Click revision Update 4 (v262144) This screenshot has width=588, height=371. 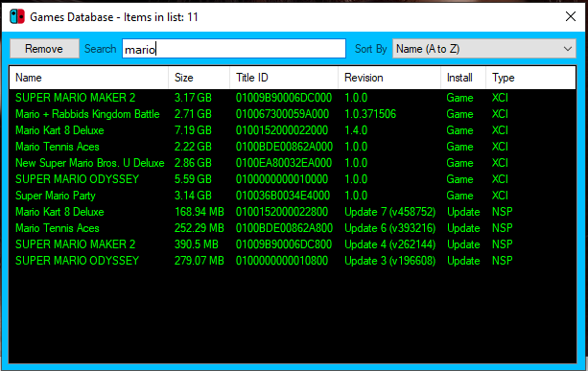pyautogui.click(x=390, y=244)
